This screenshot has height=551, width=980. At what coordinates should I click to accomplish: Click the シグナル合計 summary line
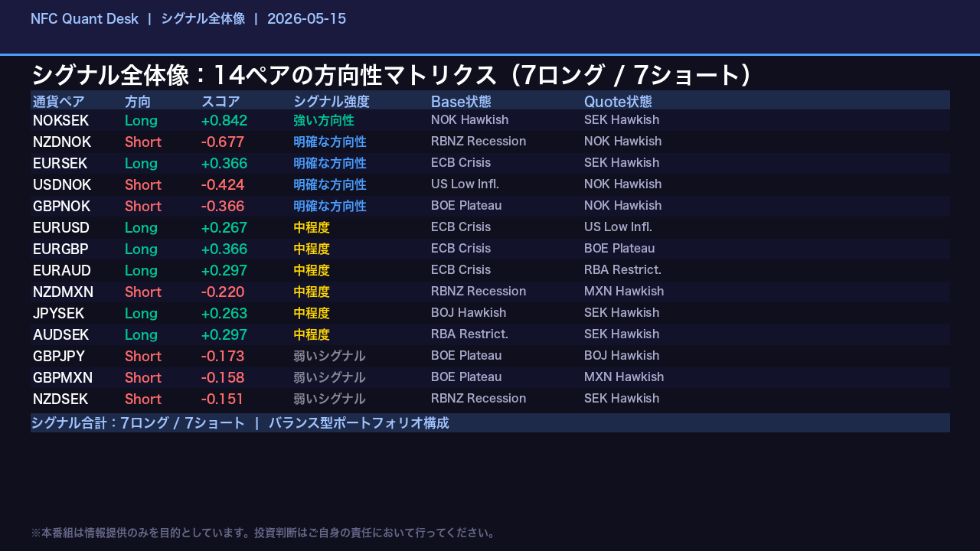(x=490, y=423)
